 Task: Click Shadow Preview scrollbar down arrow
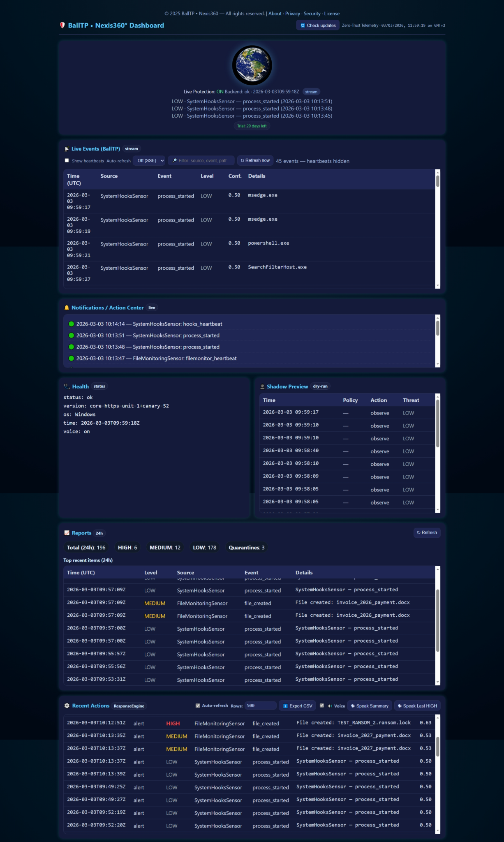coord(438,510)
